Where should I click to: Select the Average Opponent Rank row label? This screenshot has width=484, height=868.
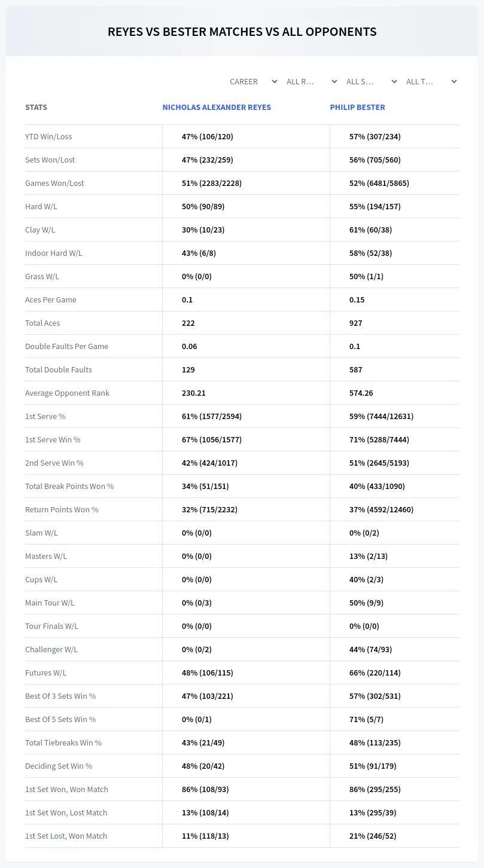tap(67, 393)
